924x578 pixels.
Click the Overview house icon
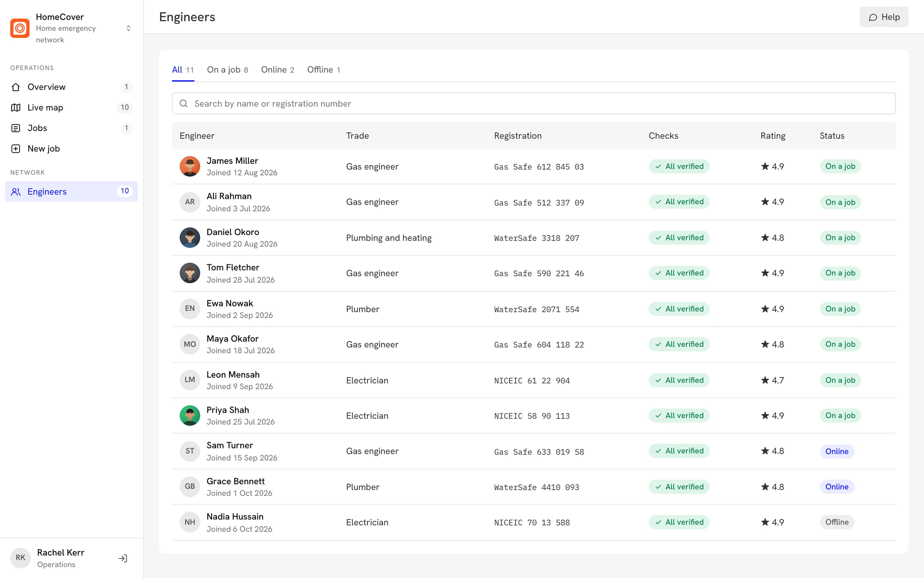point(16,87)
